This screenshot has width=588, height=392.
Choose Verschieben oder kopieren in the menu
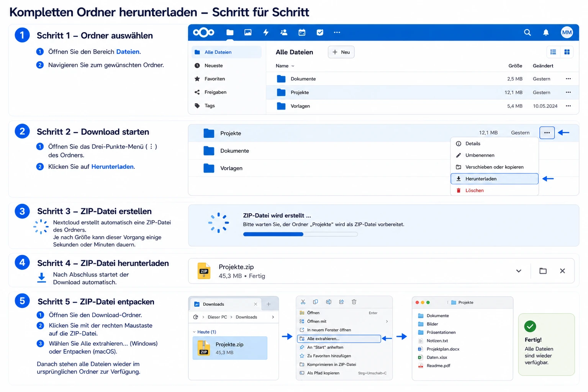[x=495, y=167]
